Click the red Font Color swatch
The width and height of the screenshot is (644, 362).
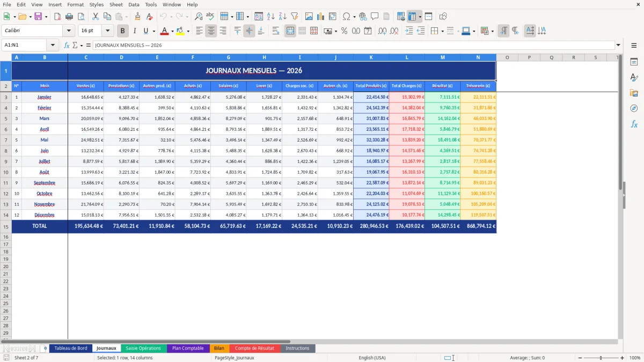[165, 31]
